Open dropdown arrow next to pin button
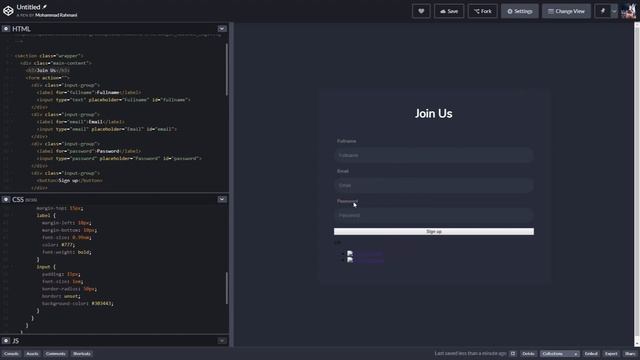Viewport: 640px width, 360px height. point(614,11)
